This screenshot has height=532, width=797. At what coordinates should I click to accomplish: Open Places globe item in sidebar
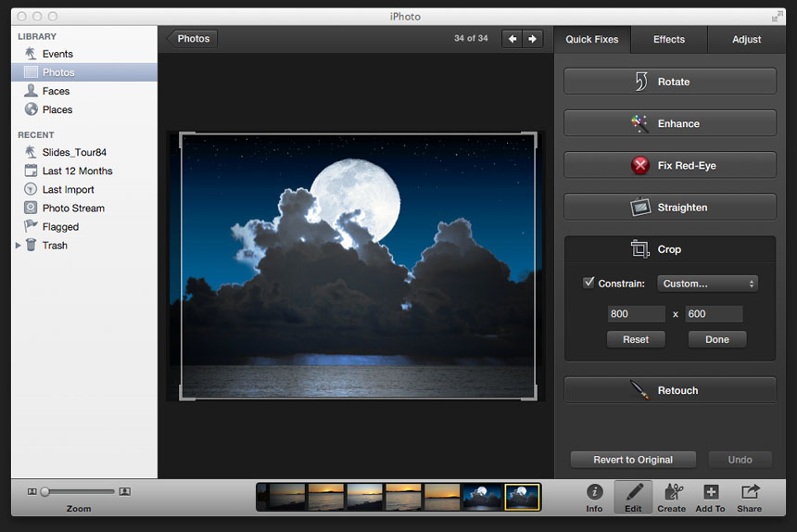(x=57, y=109)
